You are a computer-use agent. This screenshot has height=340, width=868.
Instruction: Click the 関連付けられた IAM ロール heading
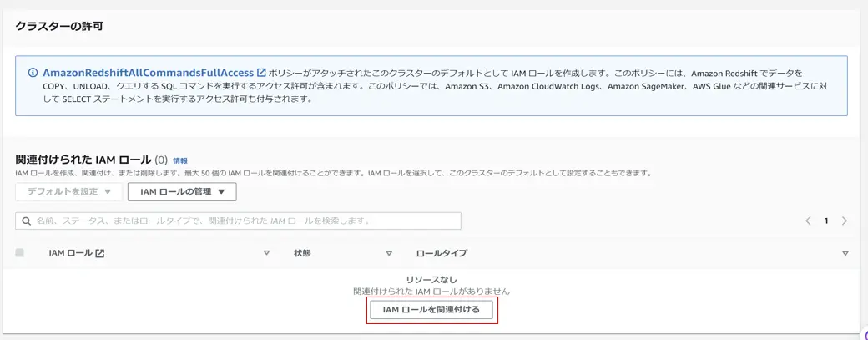83,160
